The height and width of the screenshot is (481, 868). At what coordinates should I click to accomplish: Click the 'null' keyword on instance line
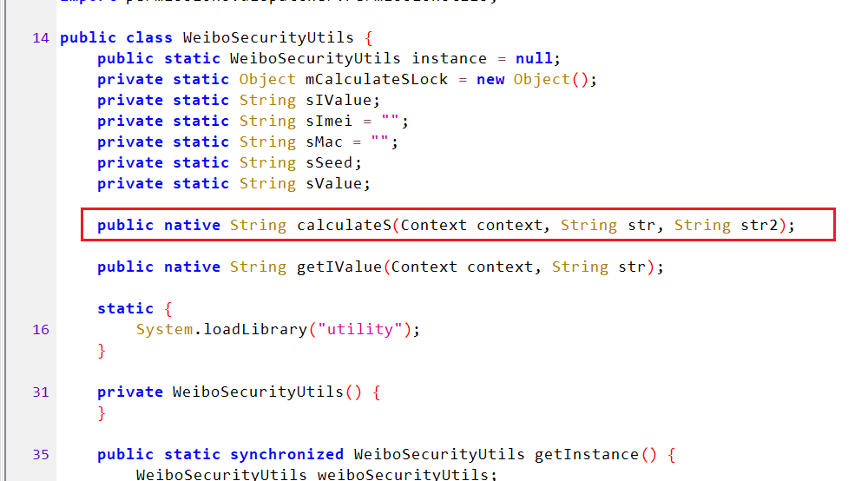[x=534, y=59]
